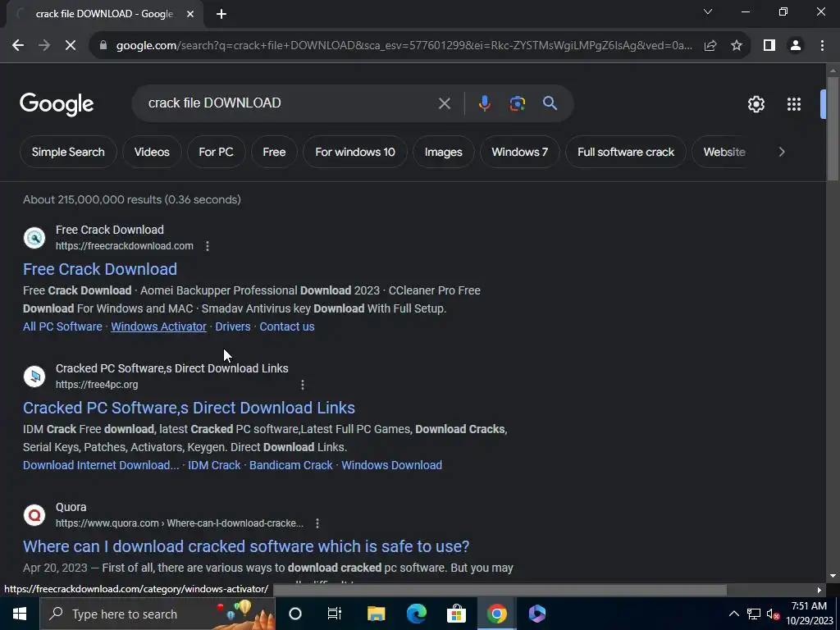Open the IDM Crack sitelink
Screen dimensions: 840x630
point(214,465)
